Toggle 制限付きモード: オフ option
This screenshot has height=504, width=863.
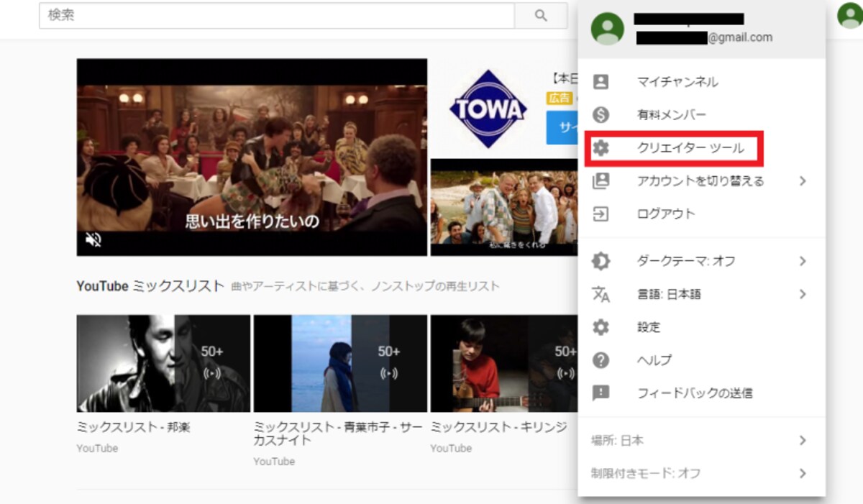(702, 473)
